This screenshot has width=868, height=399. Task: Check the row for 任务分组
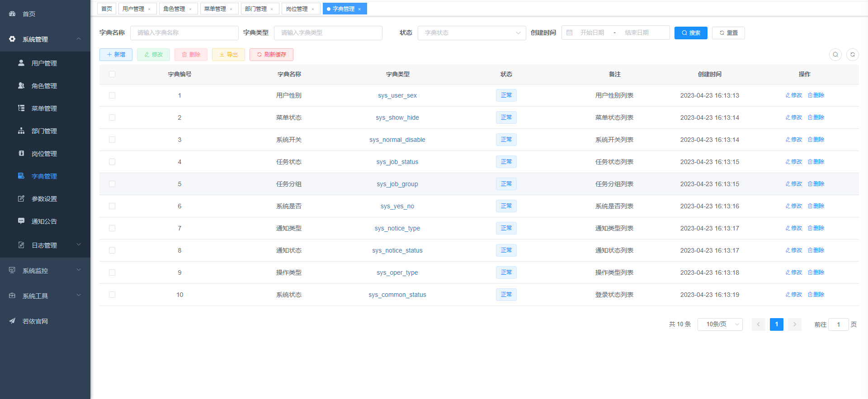112,184
